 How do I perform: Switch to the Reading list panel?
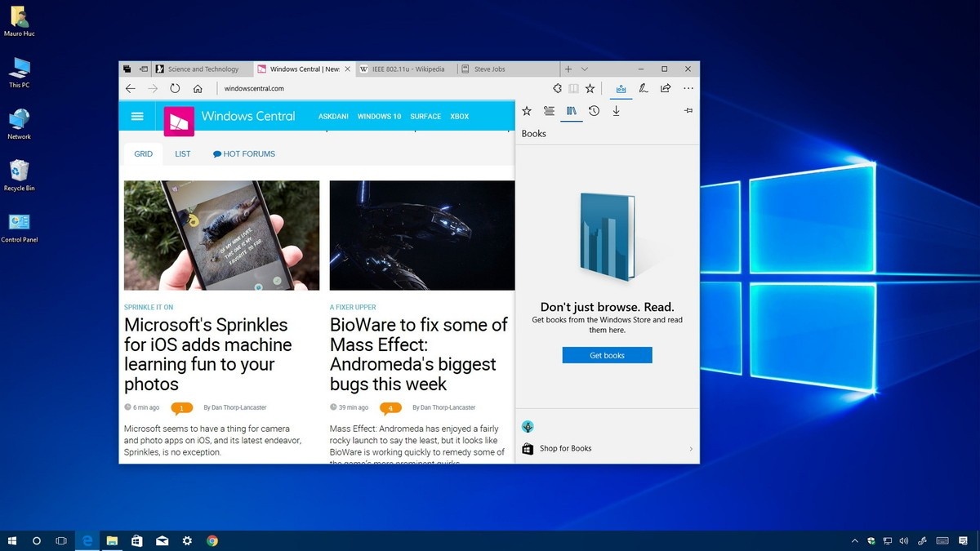(x=550, y=110)
